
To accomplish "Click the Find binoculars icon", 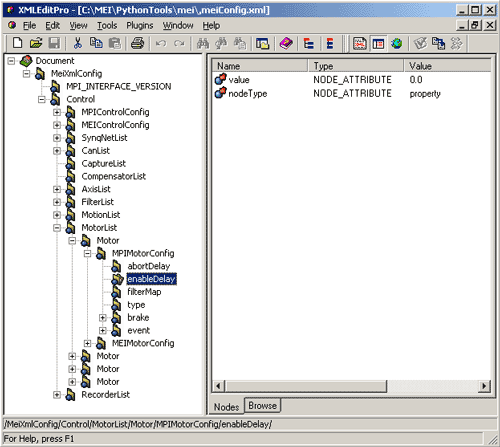I will click(x=203, y=43).
